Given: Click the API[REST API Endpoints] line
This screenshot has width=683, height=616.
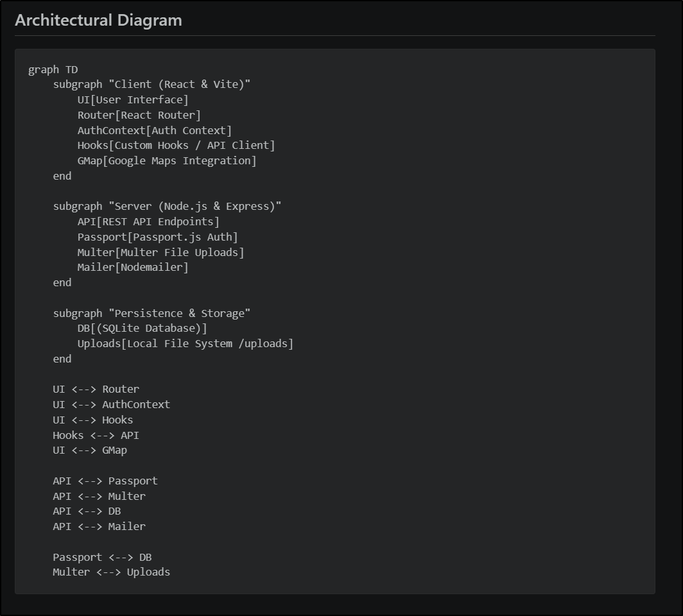Looking at the screenshot, I should 148,221.
